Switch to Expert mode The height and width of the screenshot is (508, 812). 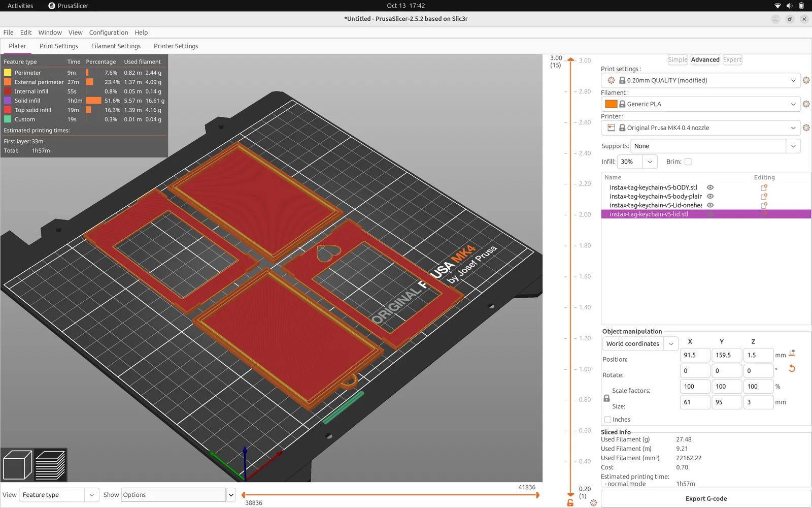732,60
